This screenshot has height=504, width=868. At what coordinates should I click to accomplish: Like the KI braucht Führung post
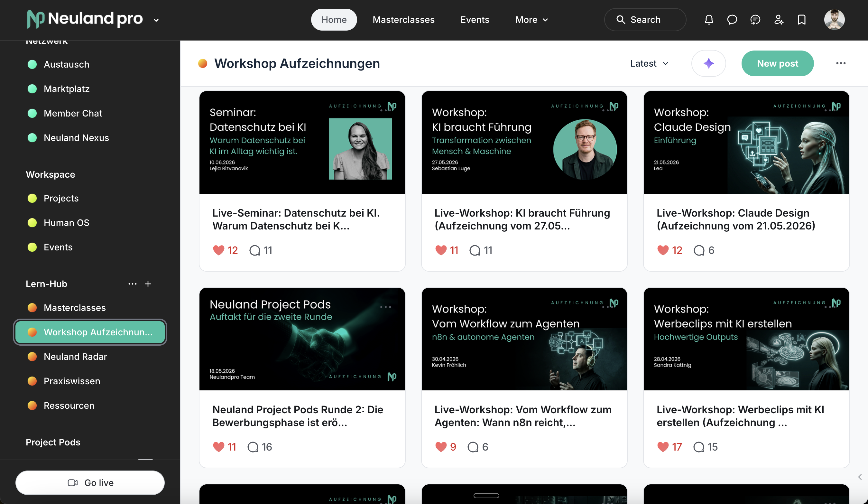pyautogui.click(x=441, y=250)
